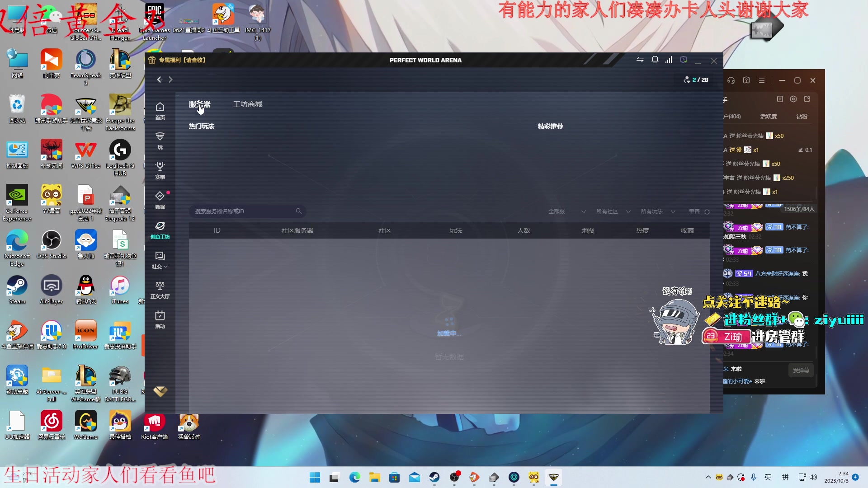Open the 数据 (Data) sidebar icon

coord(160,200)
